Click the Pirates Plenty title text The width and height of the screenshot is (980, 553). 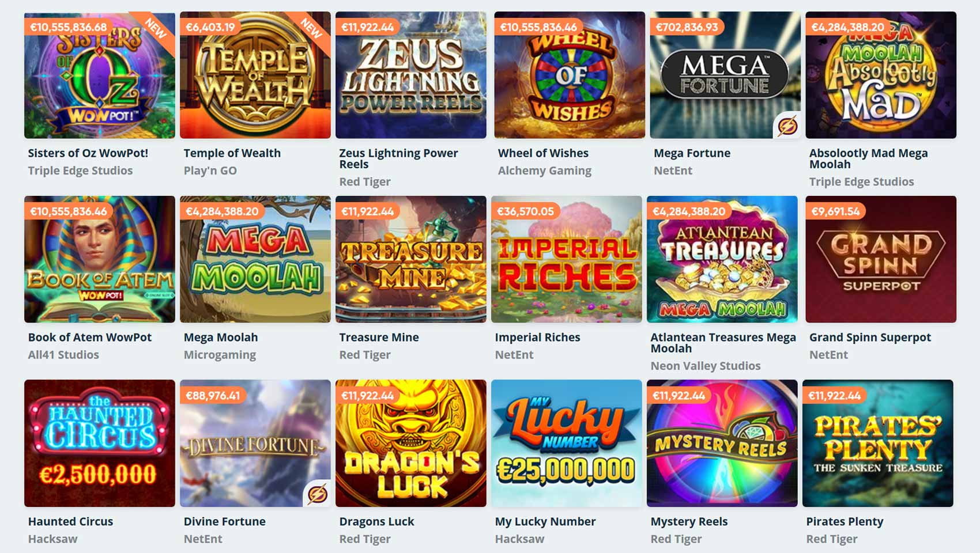pyautogui.click(x=845, y=521)
